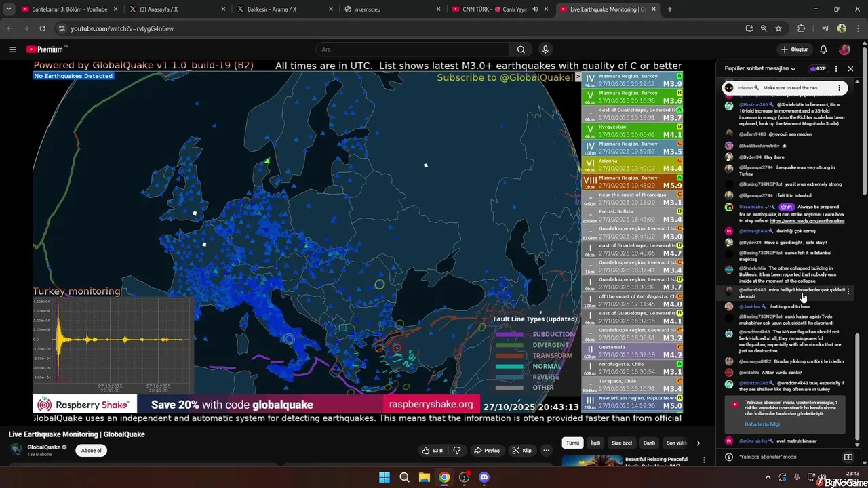Open Chrome profile avatar

point(842,28)
